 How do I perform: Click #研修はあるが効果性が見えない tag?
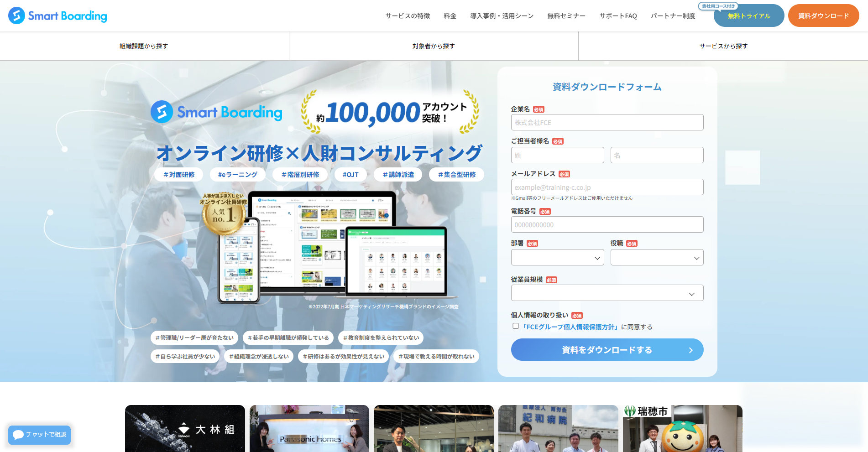[344, 357]
